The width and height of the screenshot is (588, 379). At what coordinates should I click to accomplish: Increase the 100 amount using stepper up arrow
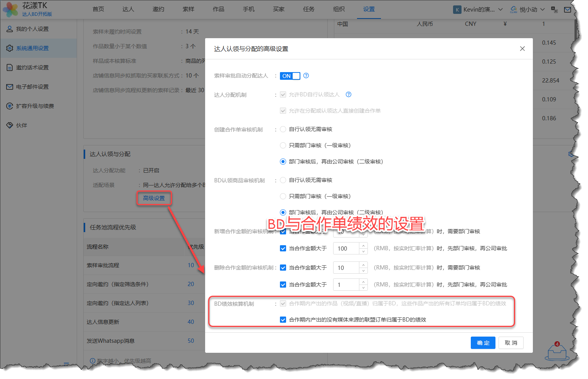(363, 246)
